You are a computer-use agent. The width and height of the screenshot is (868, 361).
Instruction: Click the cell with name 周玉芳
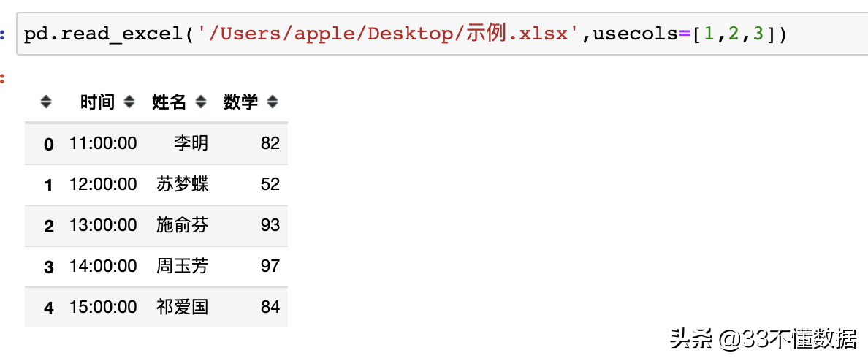[x=183, y=266]
